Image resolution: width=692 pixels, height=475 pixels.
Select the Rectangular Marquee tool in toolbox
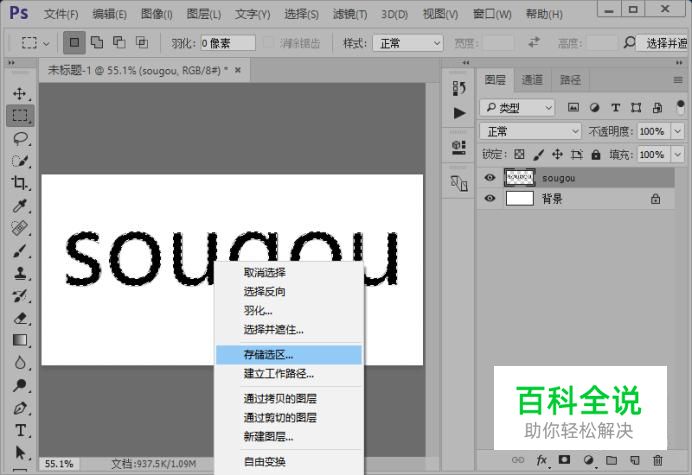coord(19,116)
